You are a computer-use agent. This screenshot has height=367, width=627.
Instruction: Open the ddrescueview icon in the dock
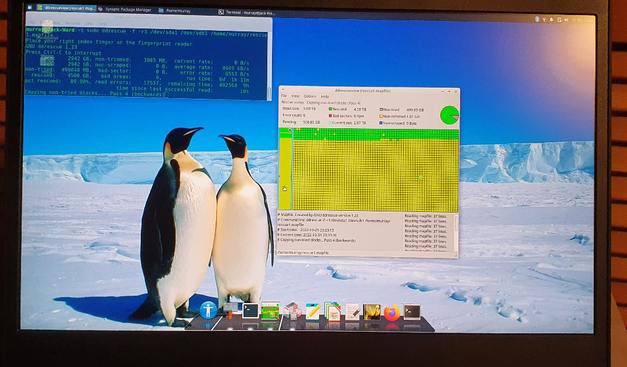pyautogui.click(x=270, y=311)
